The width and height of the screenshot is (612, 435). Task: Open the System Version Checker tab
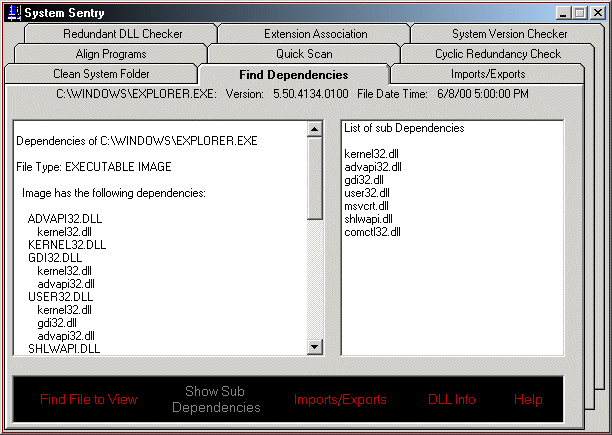point(509,33)
